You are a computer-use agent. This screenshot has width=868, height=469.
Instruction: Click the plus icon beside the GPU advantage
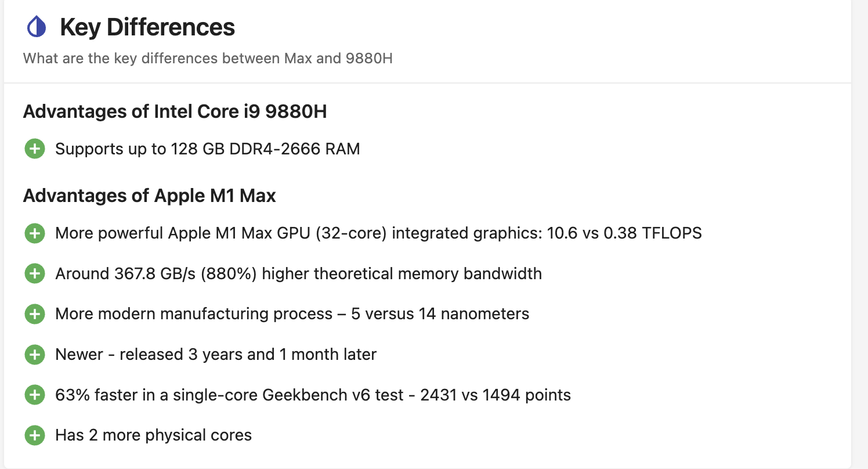tap(35, 233)
